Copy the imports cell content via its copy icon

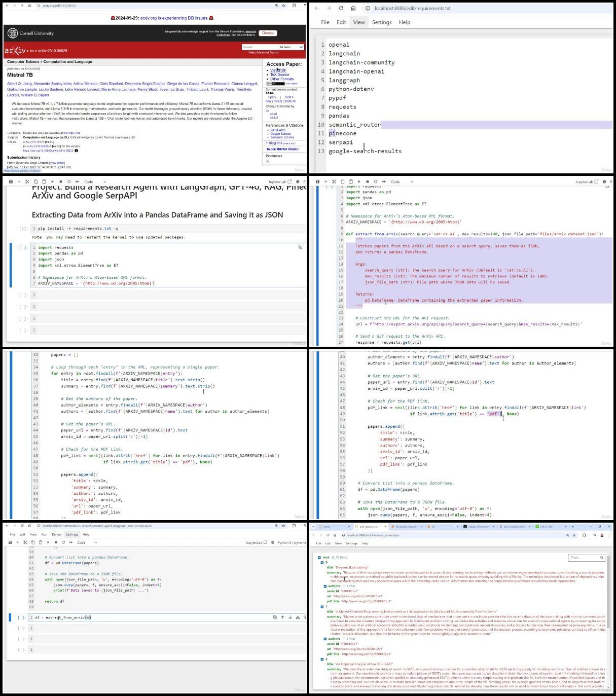click(300, 247)
